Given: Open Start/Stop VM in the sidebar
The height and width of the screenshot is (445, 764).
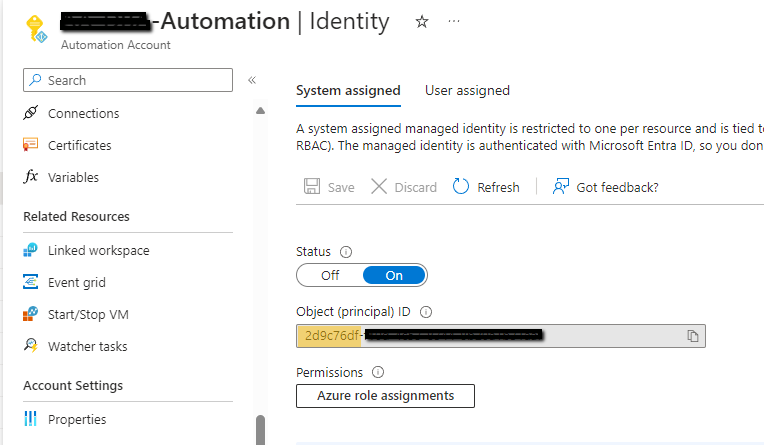Looking at the screenshot, I should point(88,315).
